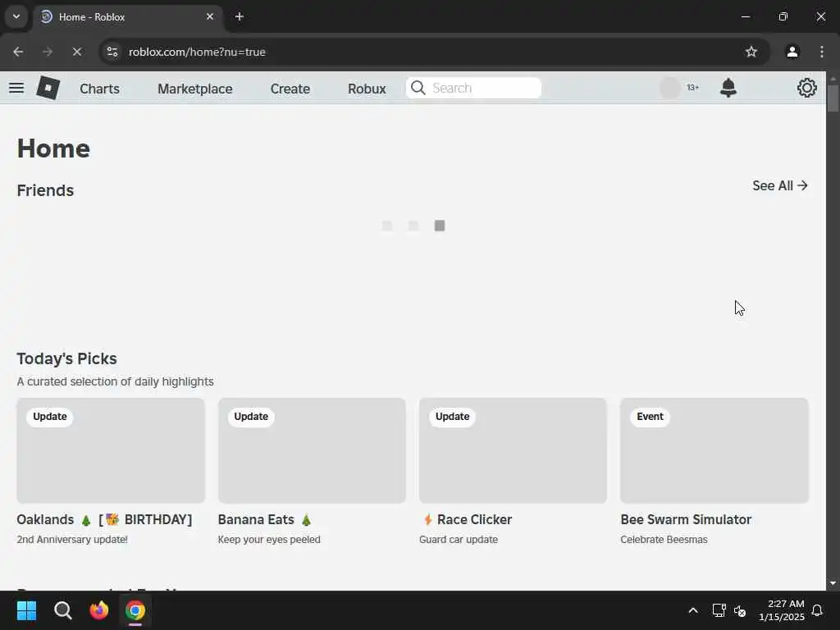The height and width of the screenshot is (630, 840).
Task: Open the network status tray icon
Action: click(x=719, y=610)
